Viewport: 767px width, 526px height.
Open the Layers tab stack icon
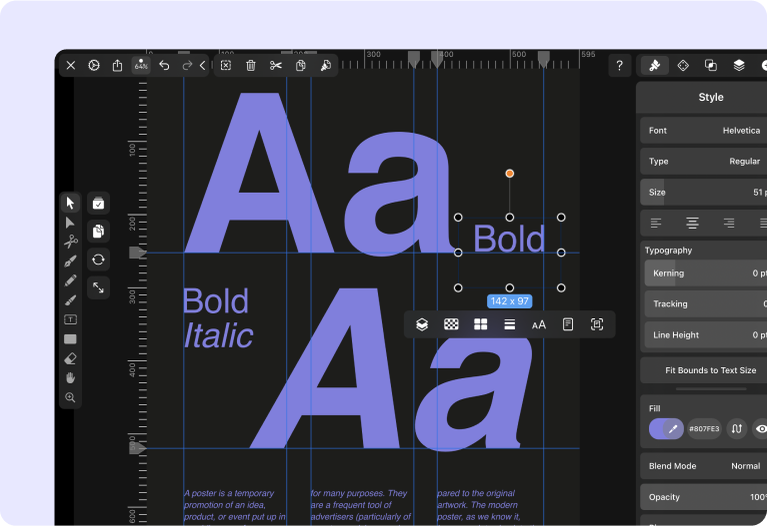[x=739, y=66]
